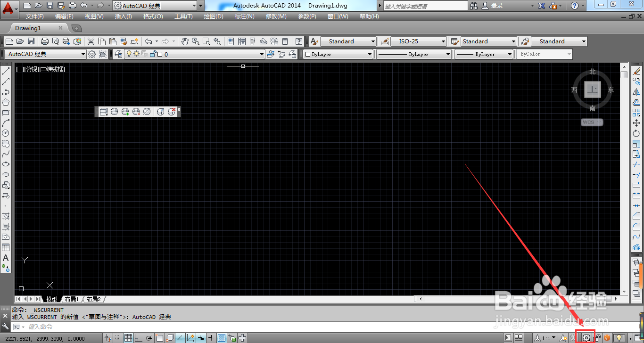Select the Ellipse draw tool

(6, 164)
